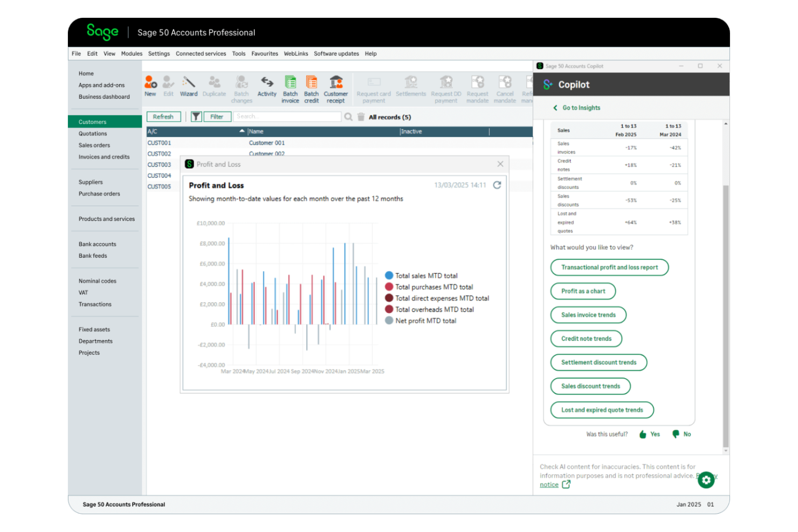The width and height of the screenshot is (798, 532).
Task: Open Nominal codes in sidebar
Action: click(98, 281)
